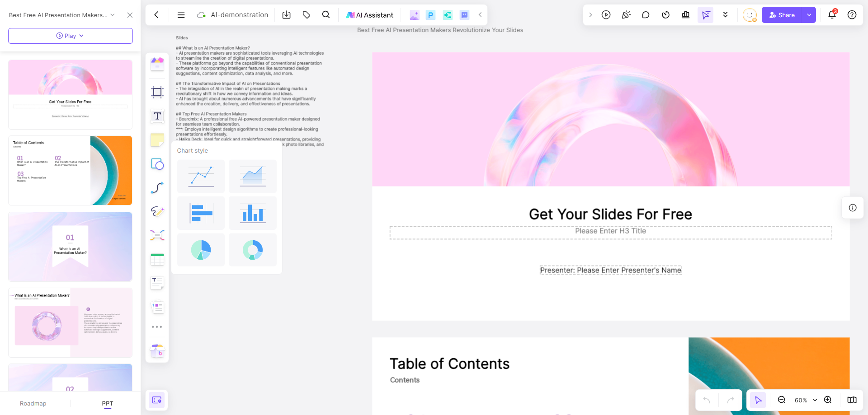The width and height of the screenshot is (868, 415).
Task: Click the undo arrow
Action: 707,400
